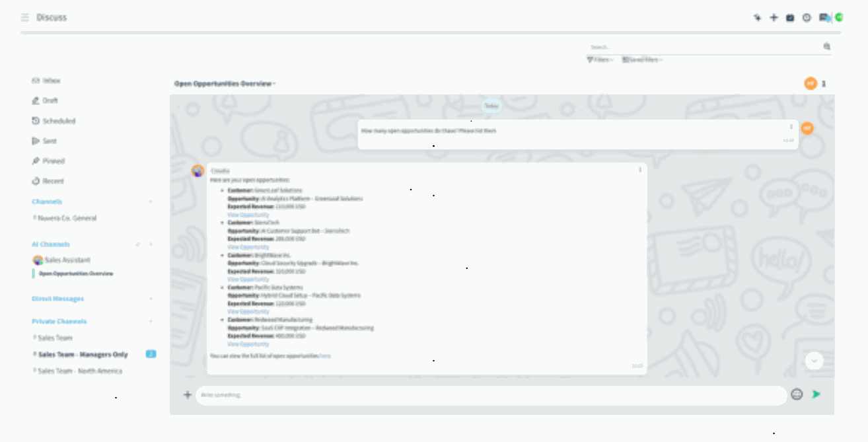This screenshot has width=868, height=442.
Task: Open the emoji picker in composer
Action: click(x=797, y=394)
